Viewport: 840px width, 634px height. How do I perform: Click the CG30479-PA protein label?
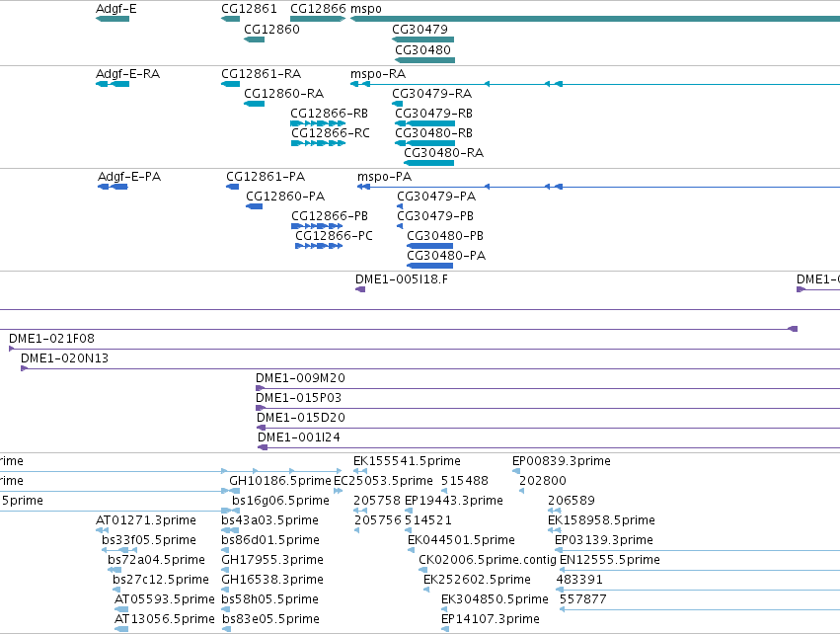point(436,197)
